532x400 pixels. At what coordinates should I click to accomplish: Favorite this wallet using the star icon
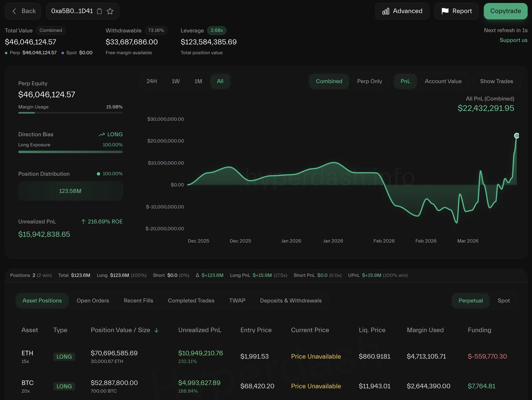(x=110, y=11)
